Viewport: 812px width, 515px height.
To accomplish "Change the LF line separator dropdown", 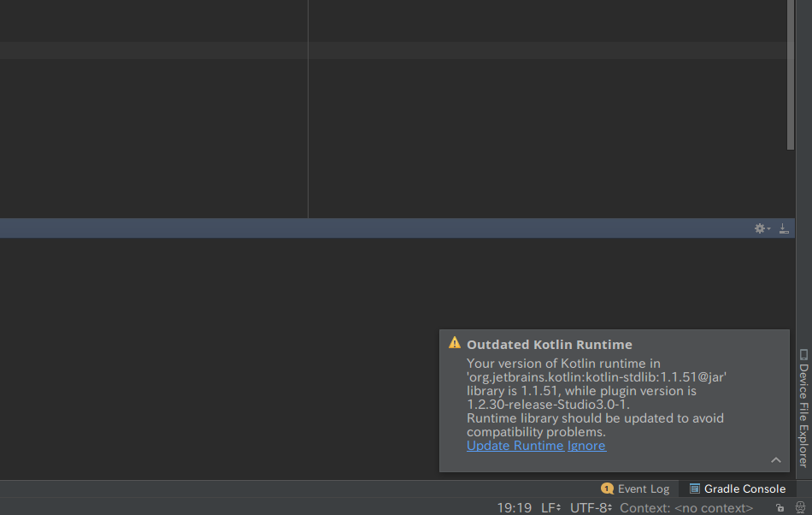I will click(x=551, y=508).
